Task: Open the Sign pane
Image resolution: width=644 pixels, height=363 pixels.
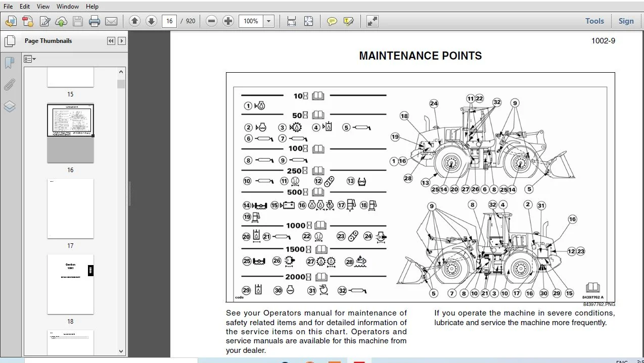Action: point(626,21)
